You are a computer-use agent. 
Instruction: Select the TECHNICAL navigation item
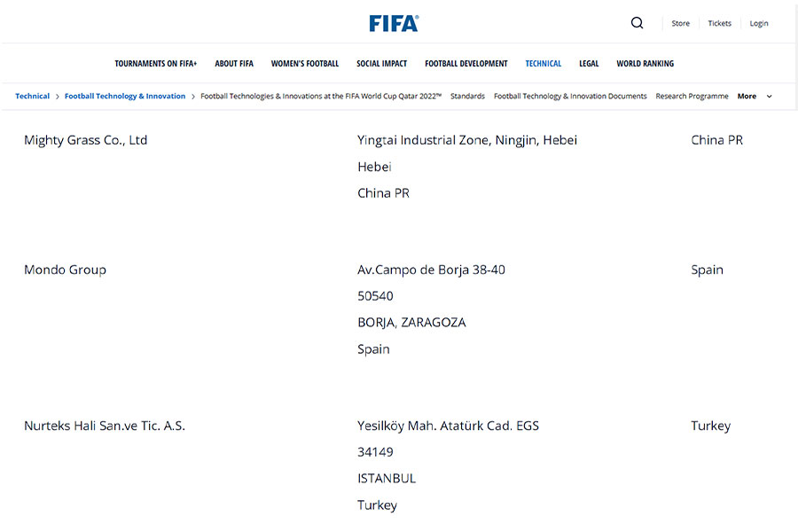543,63
